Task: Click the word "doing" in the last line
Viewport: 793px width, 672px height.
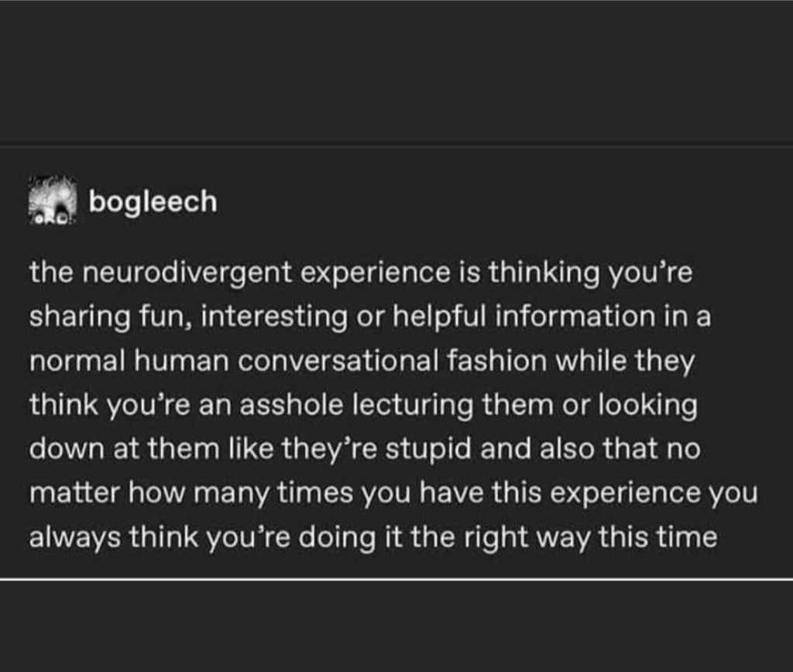Action: 338,538
